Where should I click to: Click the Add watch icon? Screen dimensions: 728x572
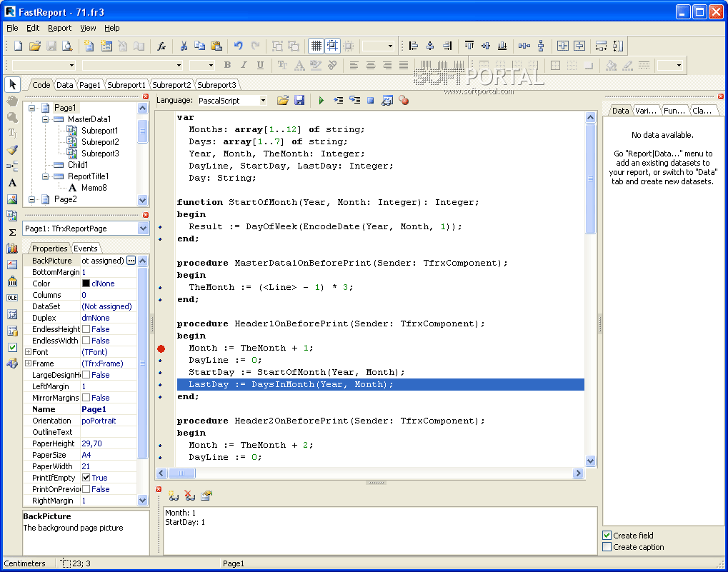pos(174,496)
